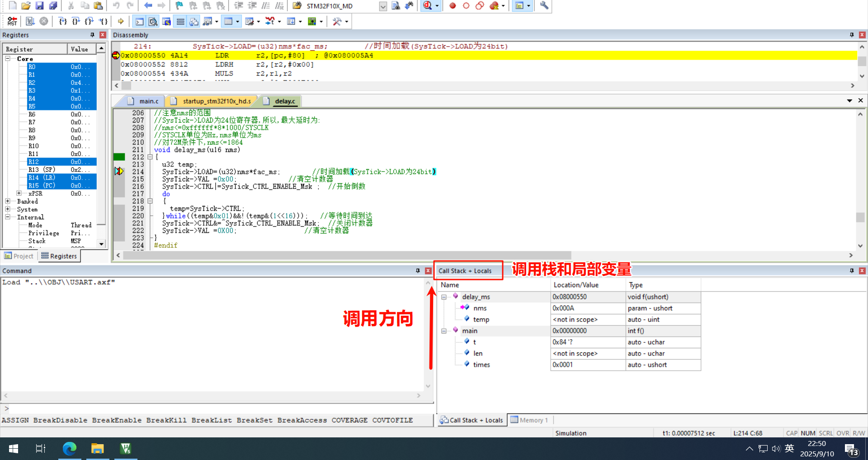Navigate backwards with the blue arrow

tap(148, 5)
